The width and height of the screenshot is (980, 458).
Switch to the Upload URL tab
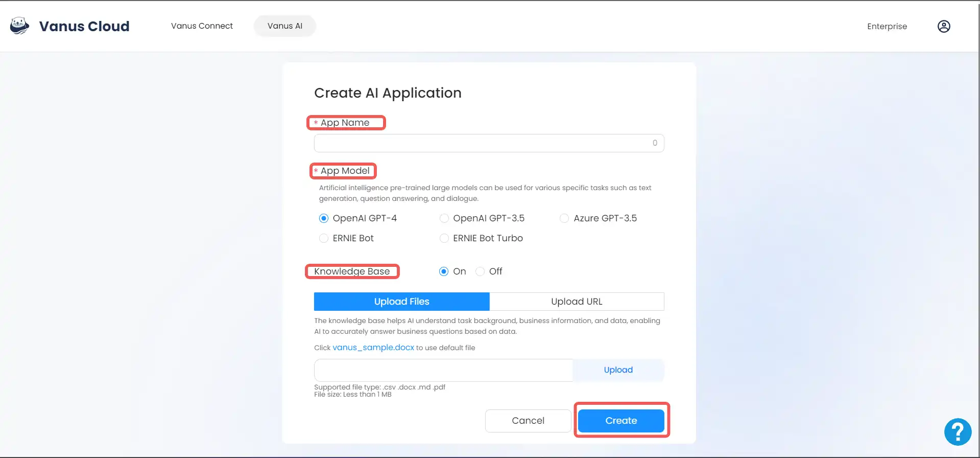pyautogui.click(x=577, y=302)
